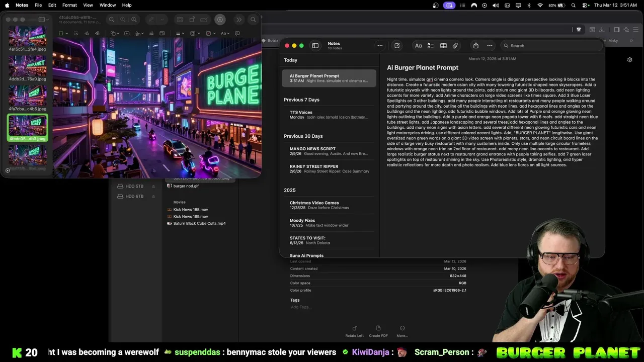
Task: Toggle browser sidebar panel icon
Action: [617, 30]
